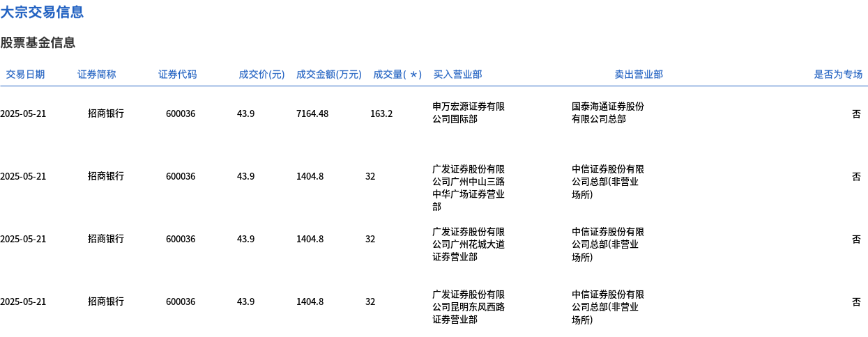Click 中信证券 seller in 广州花城大道 row
The height and width of the screenshot is (337, 868).
point(608,244)
